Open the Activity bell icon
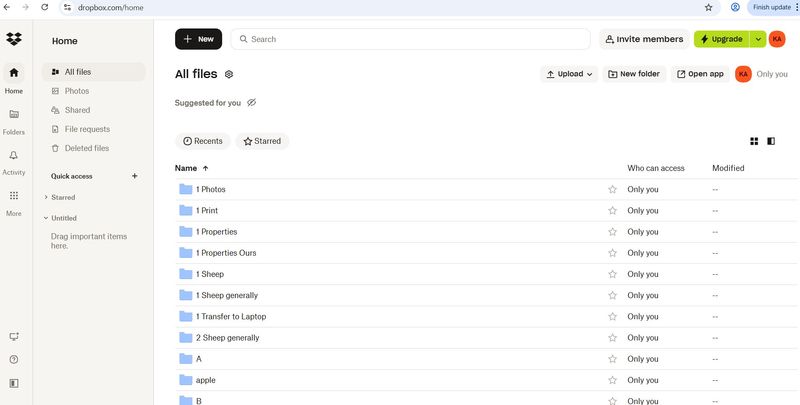Image resolution: width=800 pixels, height=405 pixels. click(14, 156)
